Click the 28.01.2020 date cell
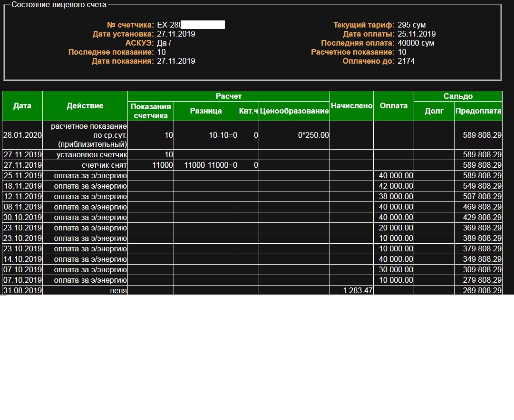Screen dimensions: 514x420 22,135
